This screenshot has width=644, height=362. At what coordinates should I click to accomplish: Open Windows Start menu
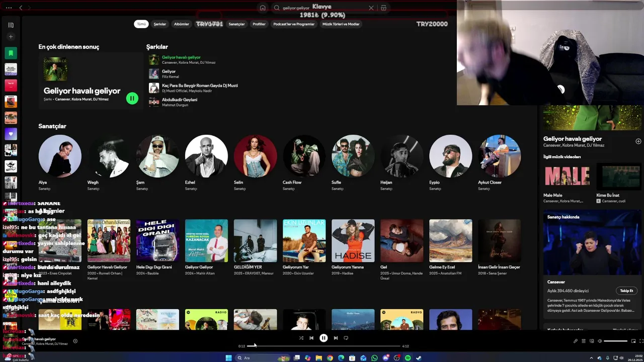tap(228, 358)
